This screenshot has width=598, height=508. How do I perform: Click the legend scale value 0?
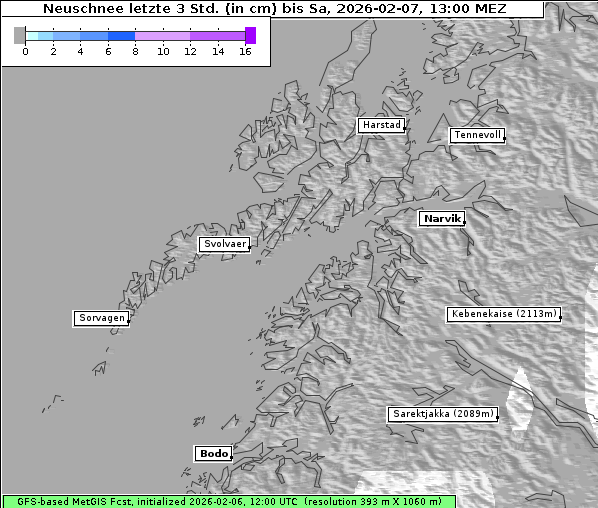coord(25,51)
